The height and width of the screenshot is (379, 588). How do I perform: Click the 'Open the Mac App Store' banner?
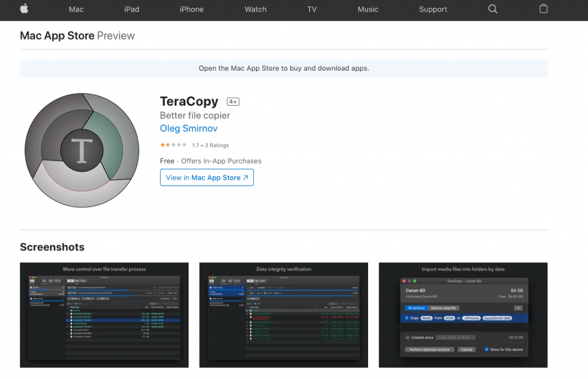click(x=284, y=68)
